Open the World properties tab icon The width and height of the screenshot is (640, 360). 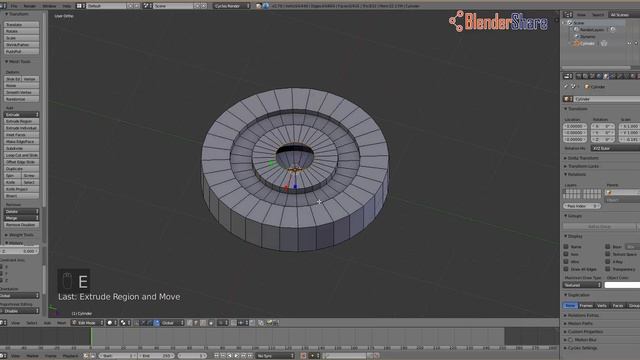point(599,76)
